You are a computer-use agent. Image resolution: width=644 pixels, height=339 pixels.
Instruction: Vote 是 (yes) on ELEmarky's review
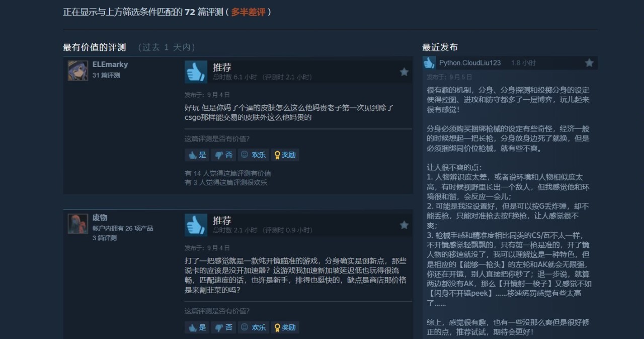(x=197, y=155)
